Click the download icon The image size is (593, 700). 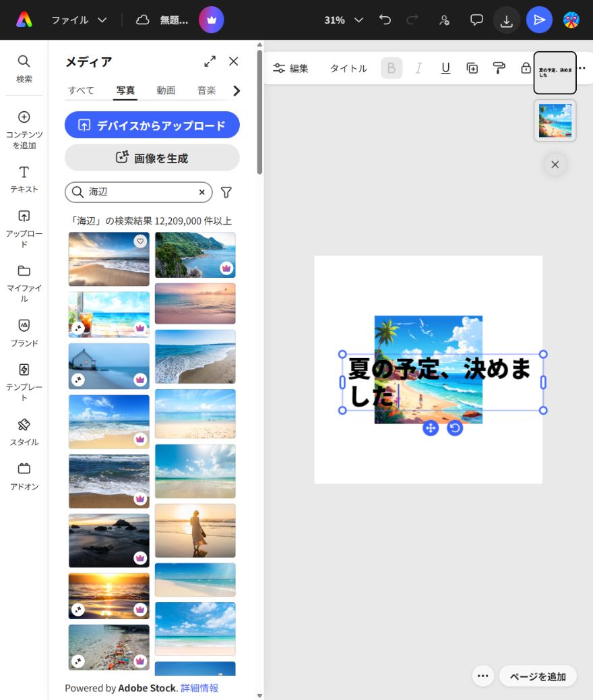tap(507, 20)
